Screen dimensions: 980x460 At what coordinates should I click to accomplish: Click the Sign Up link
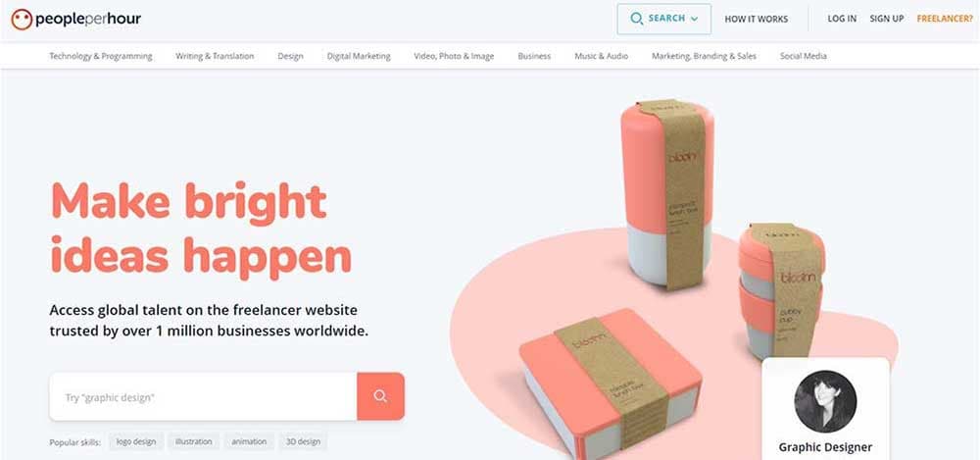point(886,19)
